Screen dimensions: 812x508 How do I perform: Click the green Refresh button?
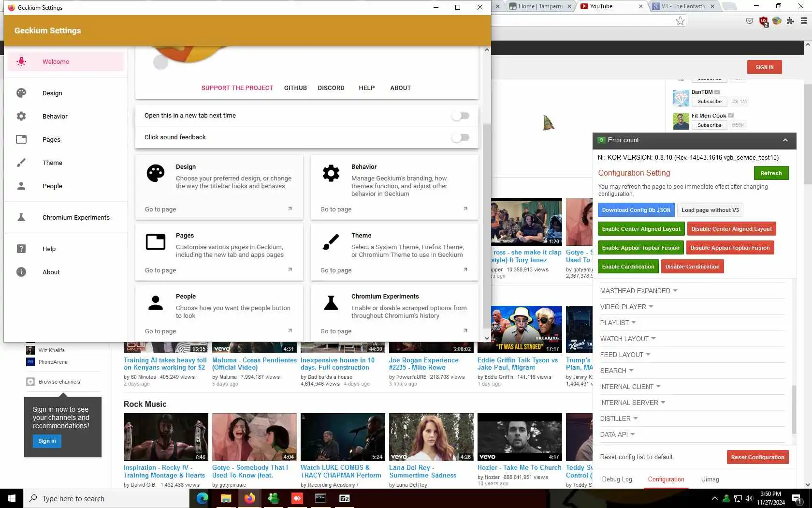click(771, 173)
